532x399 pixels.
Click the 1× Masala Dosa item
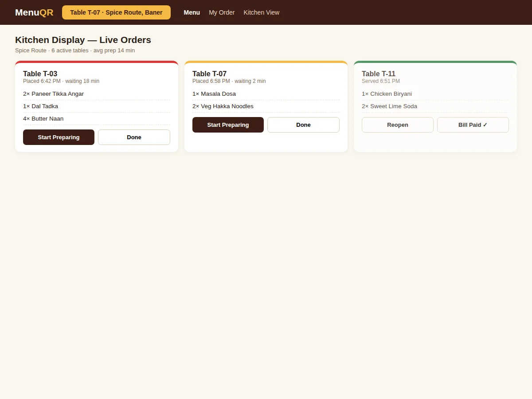click(266, 94)
